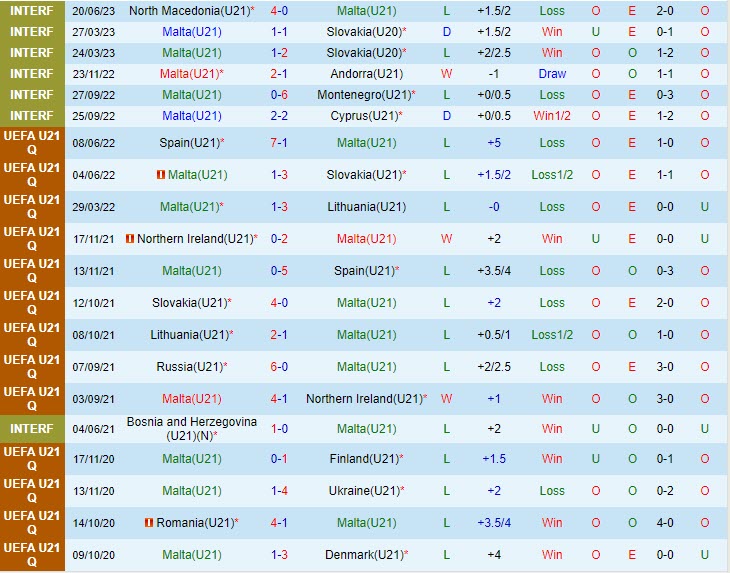
Task: Click Slovakia(U20) in the 27/03/23 row
Action: 363,32
